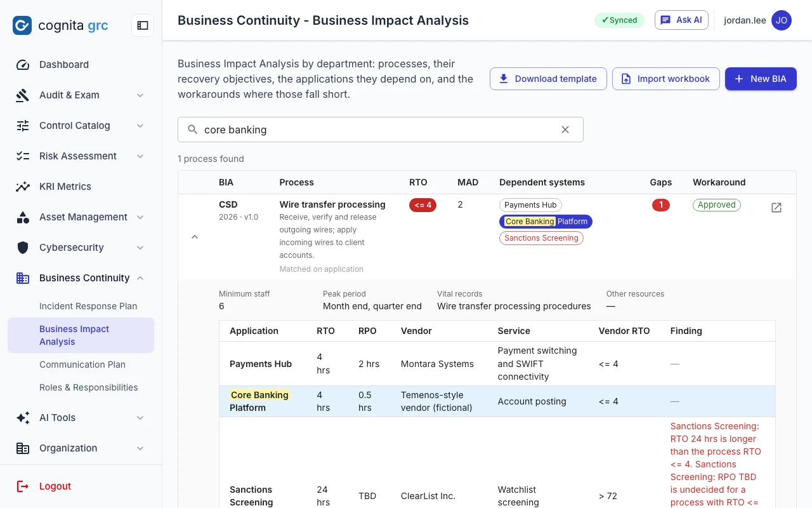The height and width of the screenshot is (508, 812).
Task: Expand the Control Catalog chevron
Action: click(x=140, y=126)
